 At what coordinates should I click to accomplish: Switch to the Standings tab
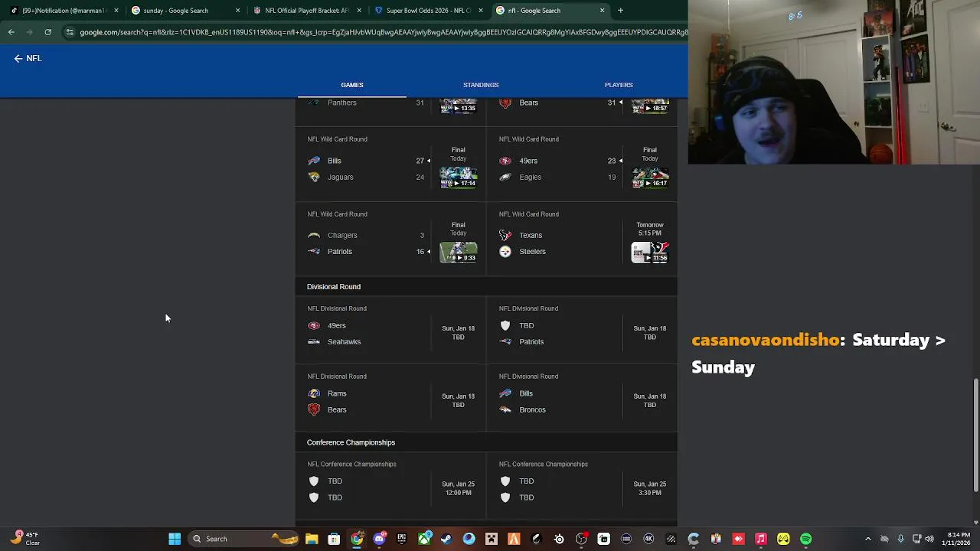tap(481, 85)
